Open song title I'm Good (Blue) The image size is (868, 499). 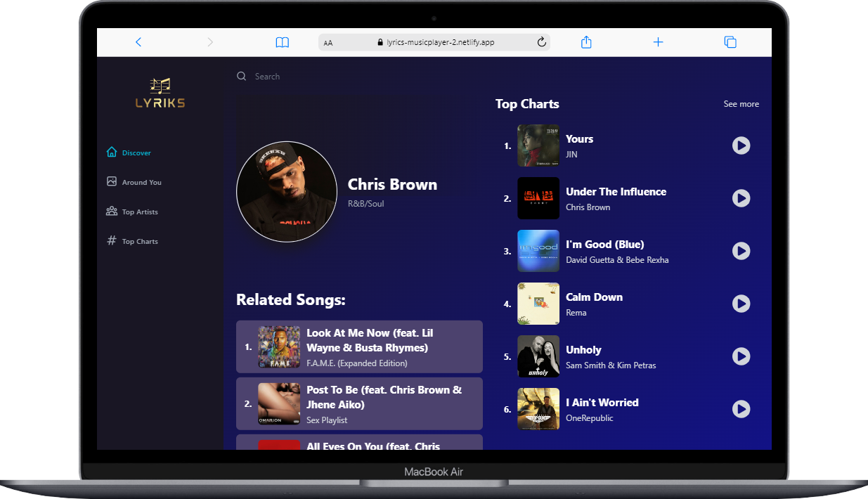click(x=605, y=245)
